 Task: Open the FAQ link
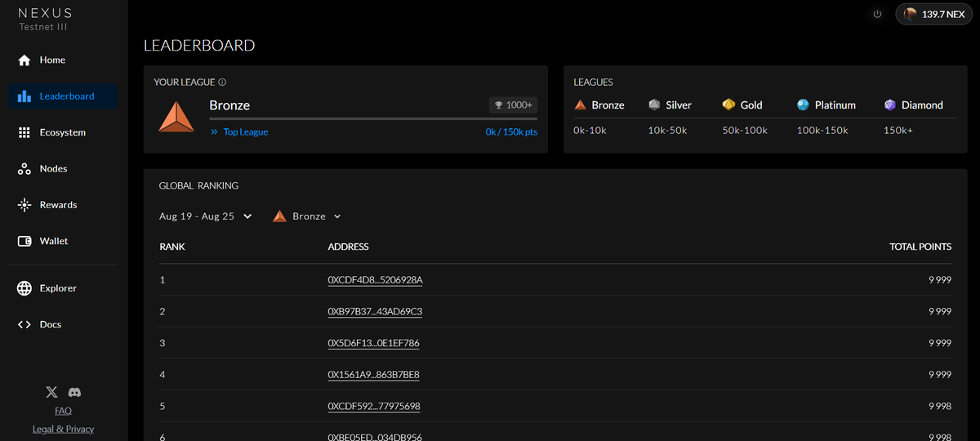[x=63, y=411]
